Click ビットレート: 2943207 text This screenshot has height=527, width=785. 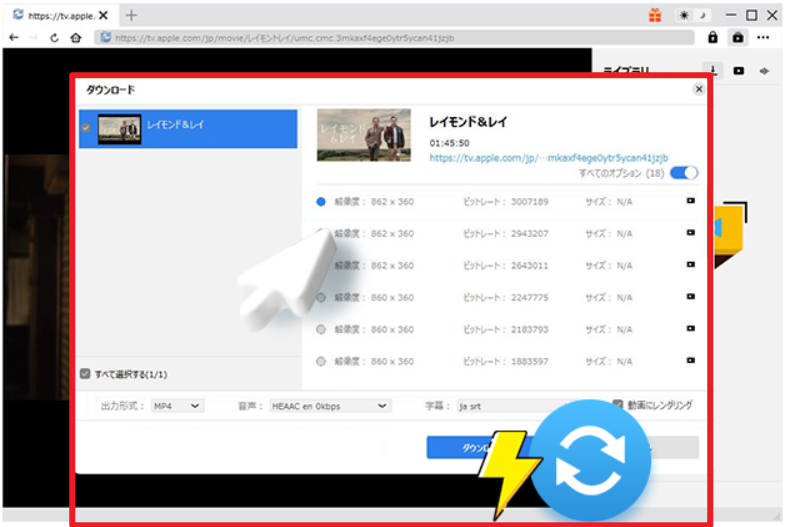[x=506, y=234]
